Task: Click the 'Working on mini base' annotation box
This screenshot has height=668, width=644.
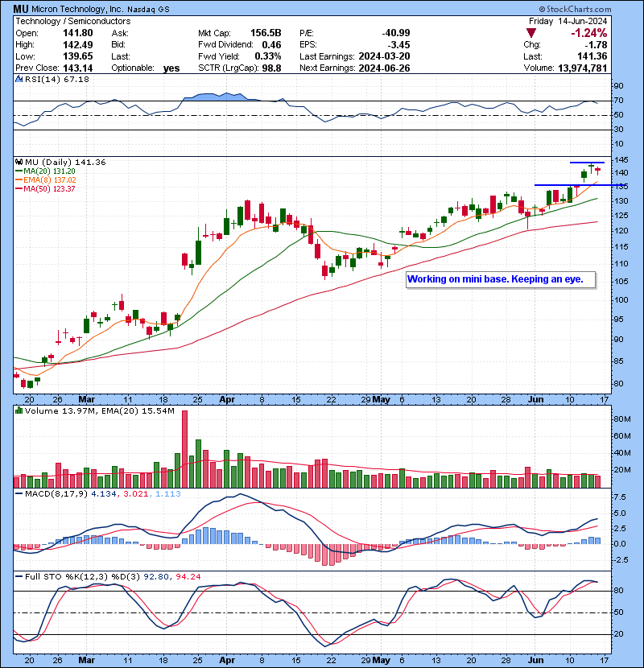Action: point(501,279)
